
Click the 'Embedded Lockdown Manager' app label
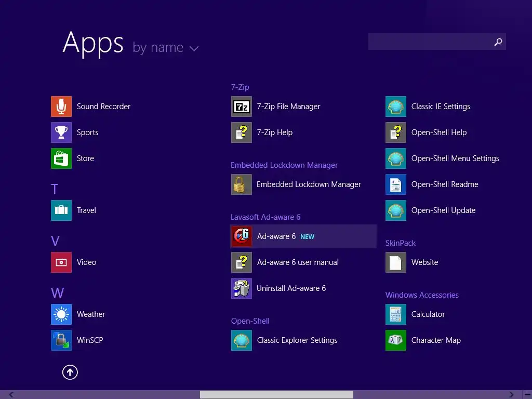point(309,184)
